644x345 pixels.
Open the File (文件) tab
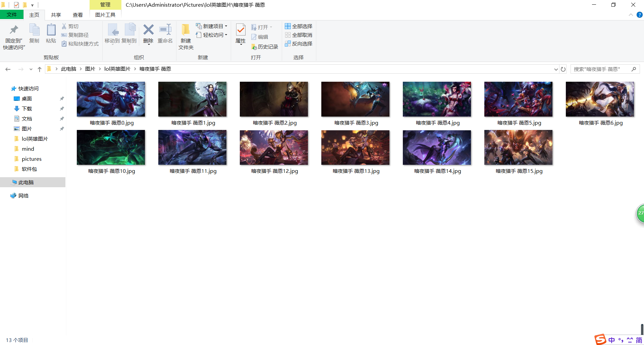[x=12, y=15]
